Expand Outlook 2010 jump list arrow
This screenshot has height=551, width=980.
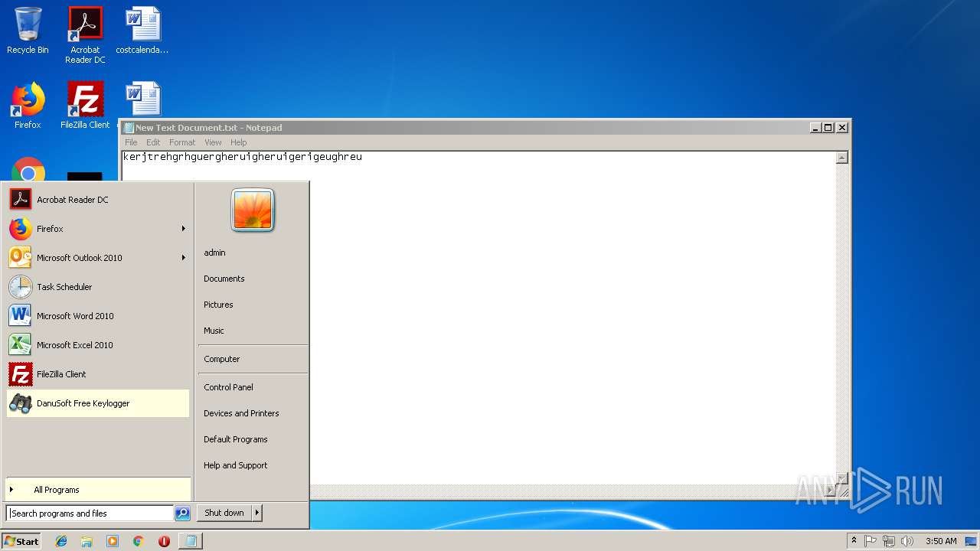(183, 258)
